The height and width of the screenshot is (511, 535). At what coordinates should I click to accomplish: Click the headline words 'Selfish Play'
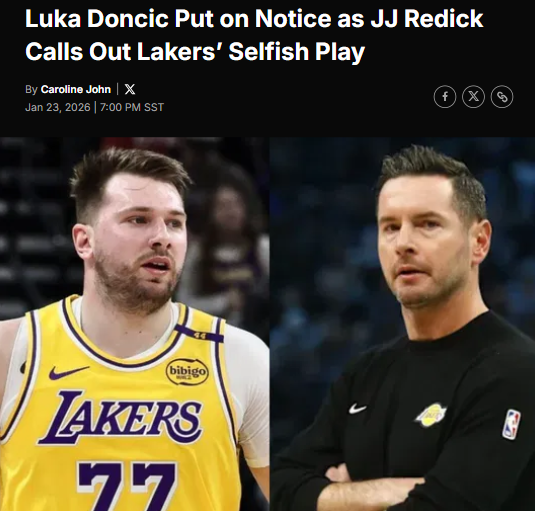pos(297,52)
